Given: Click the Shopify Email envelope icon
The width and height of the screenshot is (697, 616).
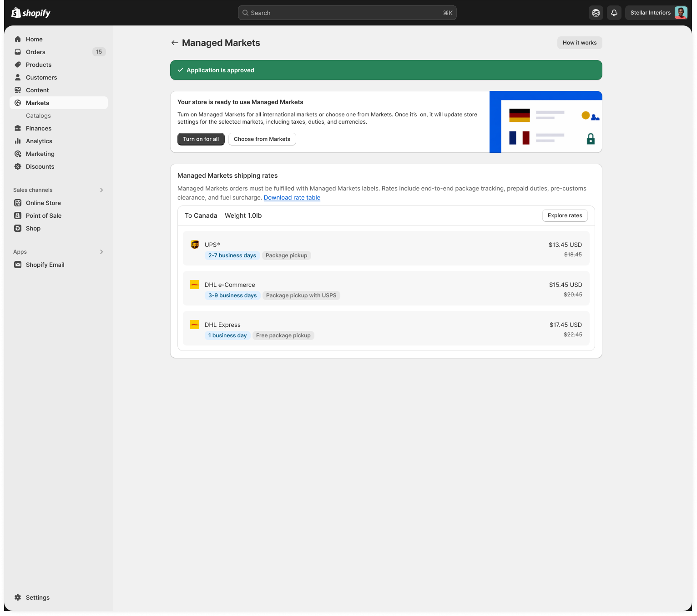Looking at the screenshot, I should 18,265.
